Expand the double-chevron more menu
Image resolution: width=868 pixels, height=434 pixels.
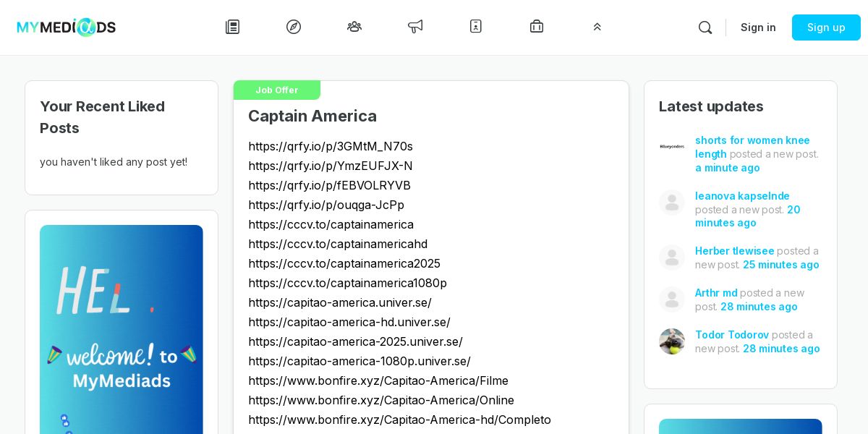[597, 27]
